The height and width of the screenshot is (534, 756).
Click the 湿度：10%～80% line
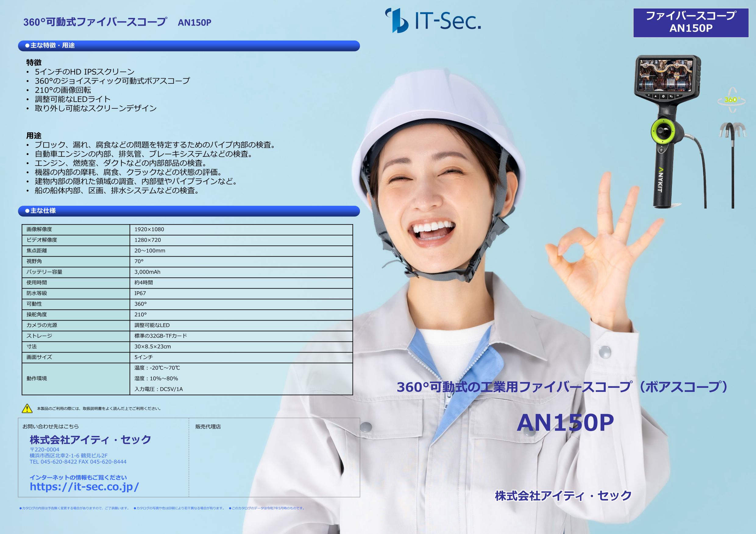click(156, 378)
